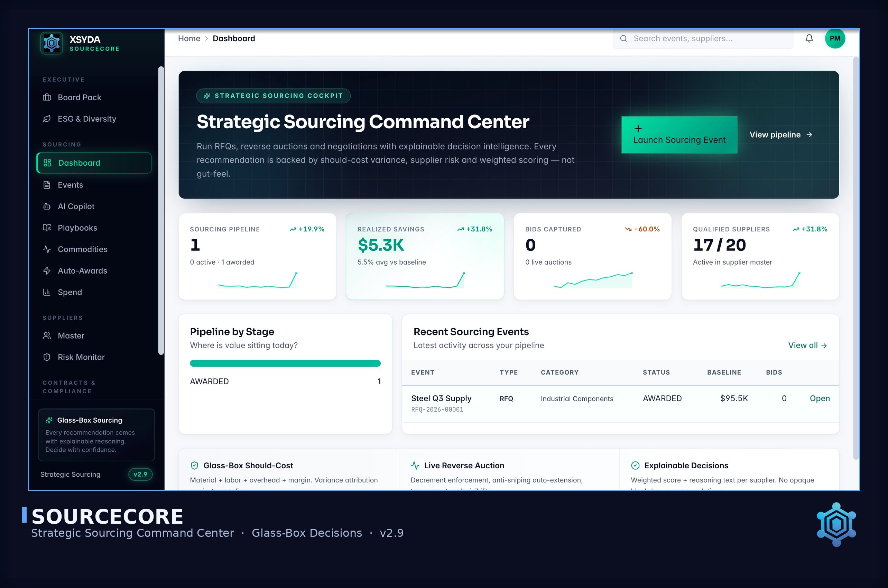Open notifications bell icon
This screenshot has width=888, height=588.
pos(809,38)
